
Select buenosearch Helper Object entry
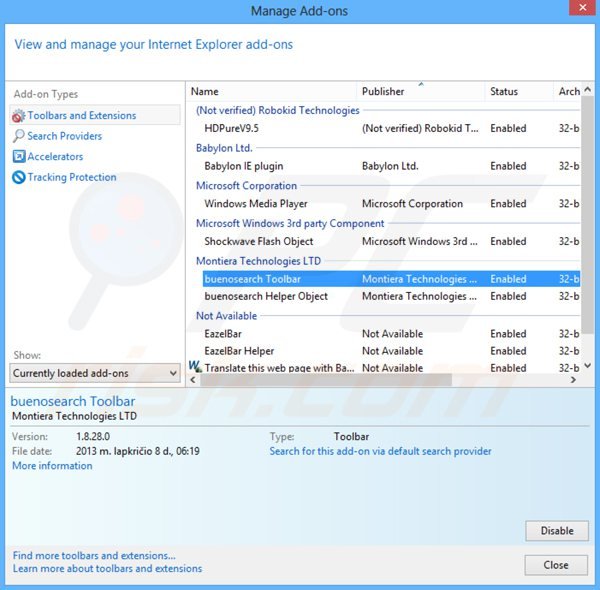pos(266,296)
